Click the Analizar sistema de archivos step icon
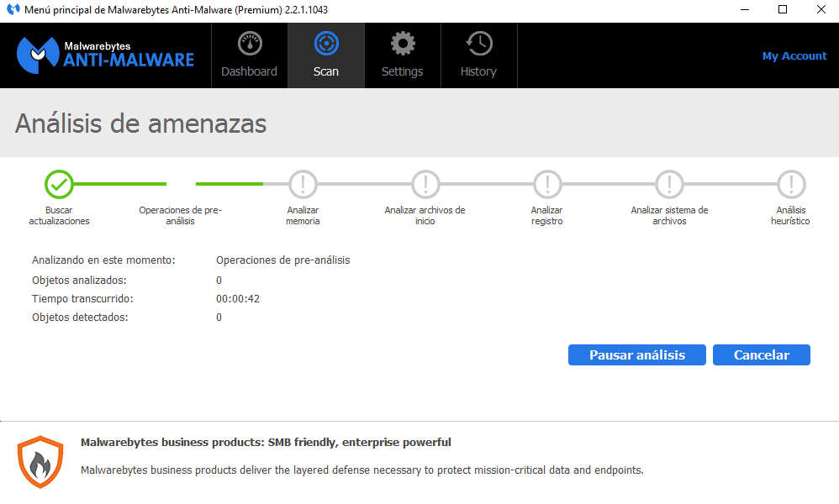This screenshot has height=504, width=839. click(669, 185)
